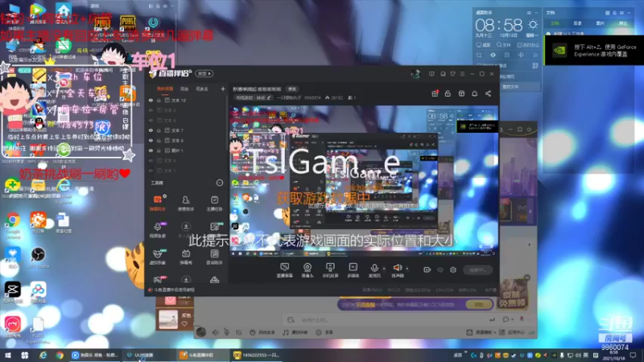Open the room manager assistant tool icon
The image size is (644, 362).
tap(186, 203)
